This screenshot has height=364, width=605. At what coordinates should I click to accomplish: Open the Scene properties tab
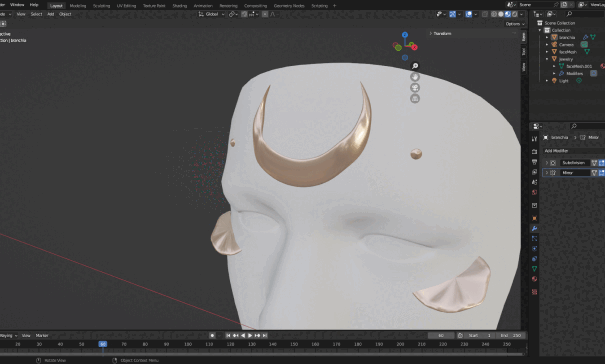click(x=534, y=182)
